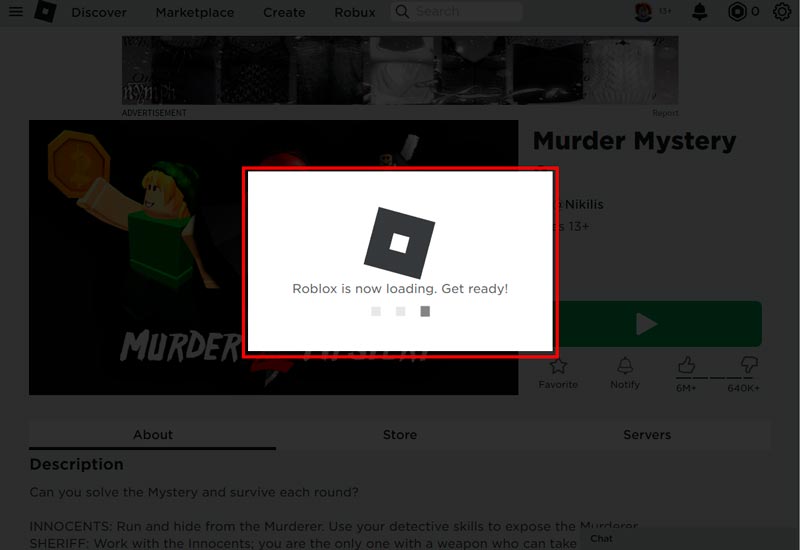Click the search magnifier icon
The image size is (800, 550).
[402, 11]
